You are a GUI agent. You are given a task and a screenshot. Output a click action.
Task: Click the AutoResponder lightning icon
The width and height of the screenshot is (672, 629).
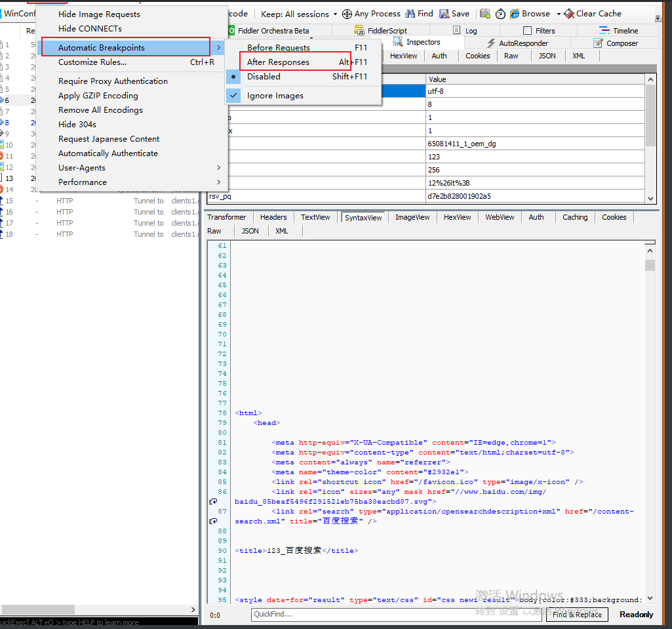point(491,43)
